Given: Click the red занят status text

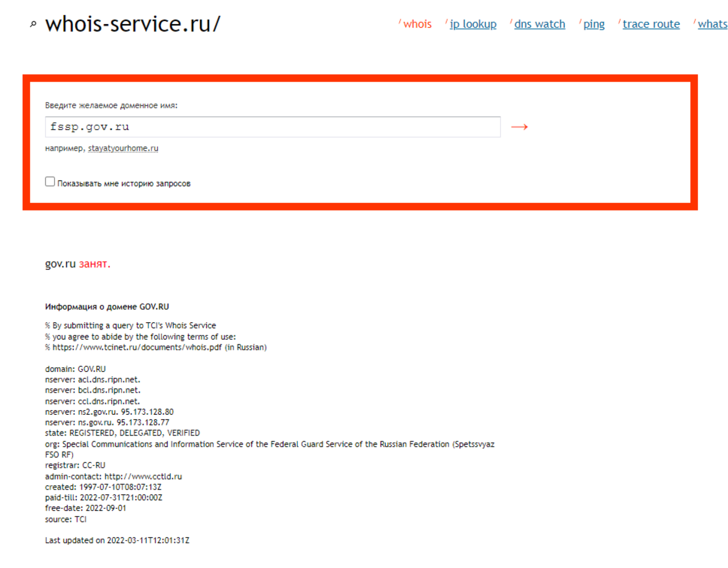Looking at the screenshot, I should (x=94, y=264).
